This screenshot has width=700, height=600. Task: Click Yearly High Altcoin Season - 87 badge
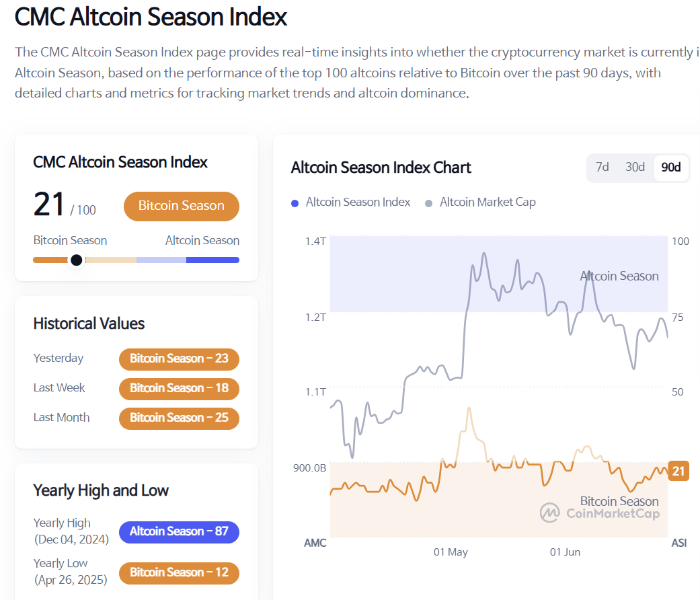179,531
